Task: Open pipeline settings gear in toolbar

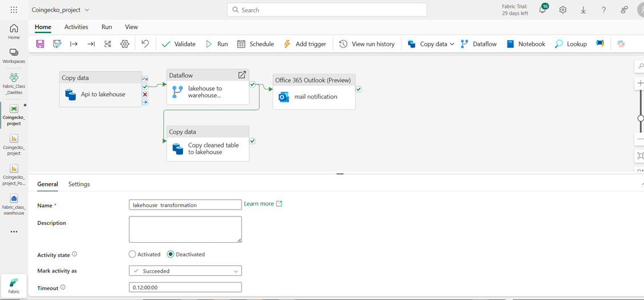Action: (125, 44)
